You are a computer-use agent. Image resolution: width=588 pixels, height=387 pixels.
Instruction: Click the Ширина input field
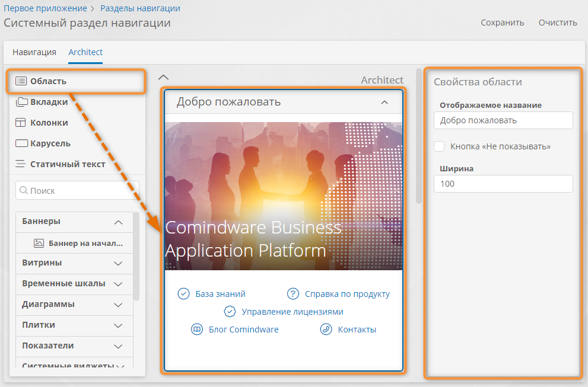click(503, 184)
